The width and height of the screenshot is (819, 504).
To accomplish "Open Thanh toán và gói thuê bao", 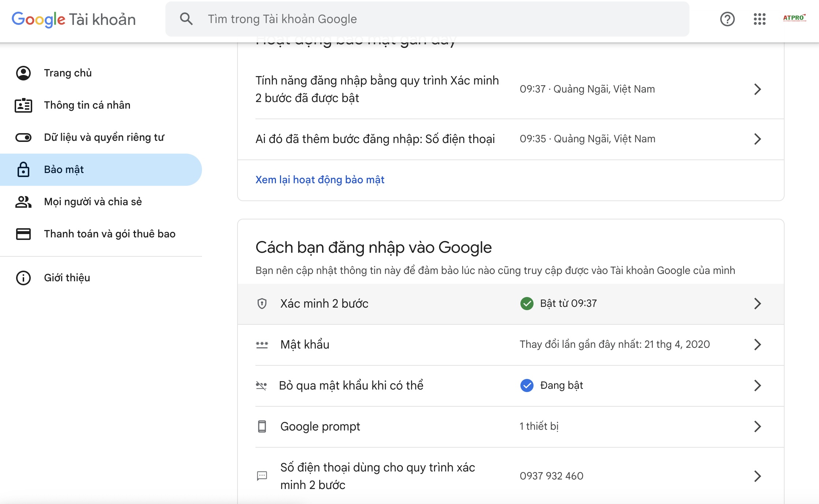I will pos(101,234).
